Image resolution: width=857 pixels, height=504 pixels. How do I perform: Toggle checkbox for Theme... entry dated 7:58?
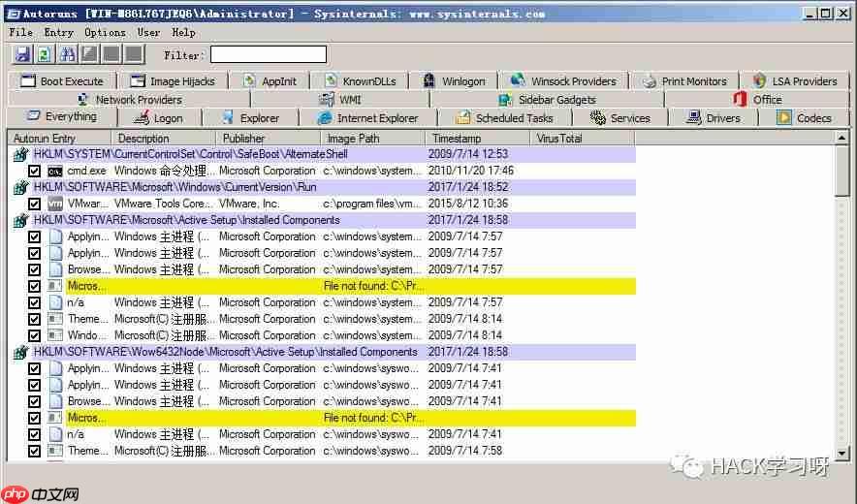coord(35,451)
